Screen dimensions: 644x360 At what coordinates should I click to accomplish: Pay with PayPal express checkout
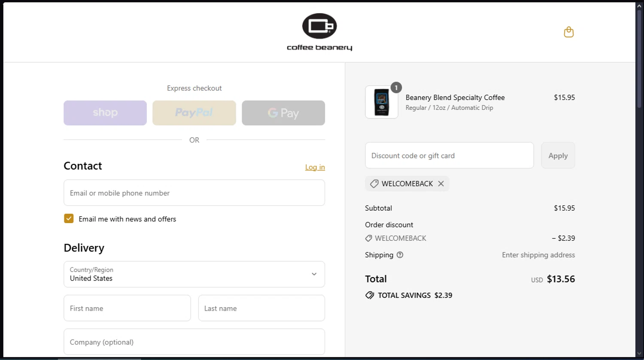[x=194, y=113]
